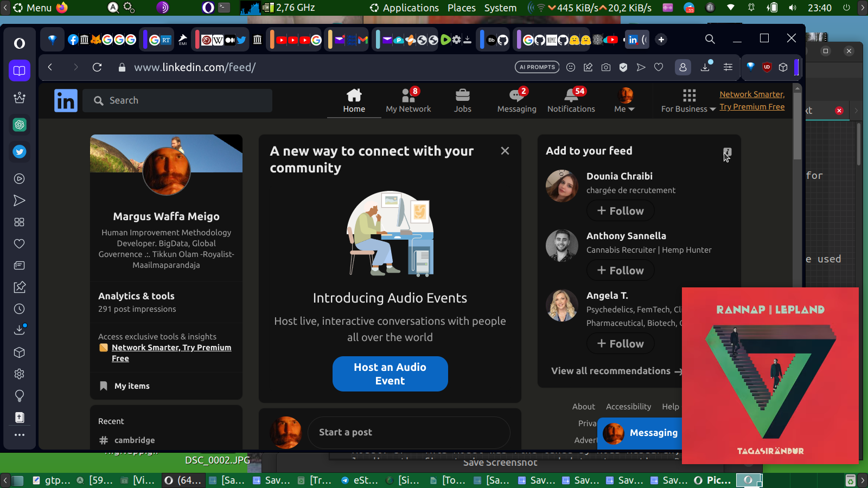This screenshot has height=488, width=868.
Task: Open the Player icon in Opera sidebar
Action: pyautogui.click(x=20, y=179)
